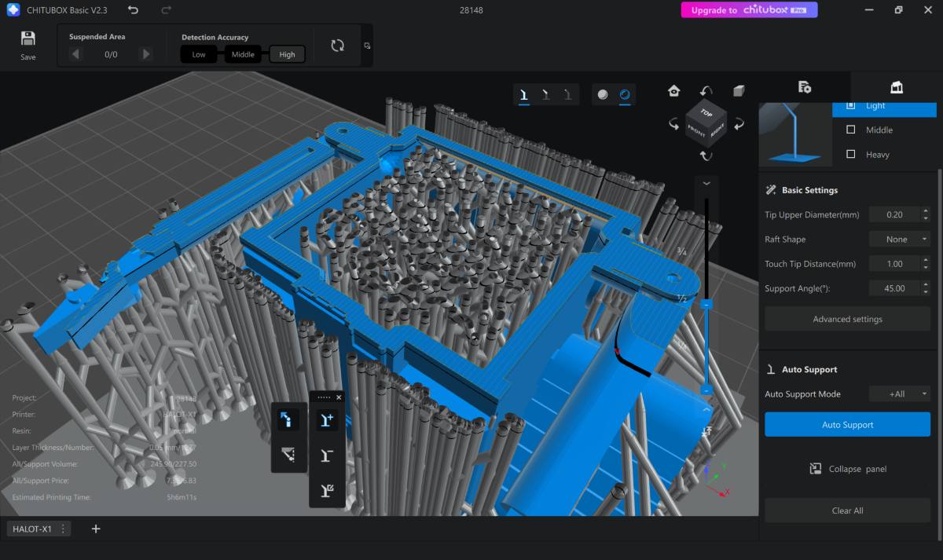Switch to outline ring render mode

[625, 94]
